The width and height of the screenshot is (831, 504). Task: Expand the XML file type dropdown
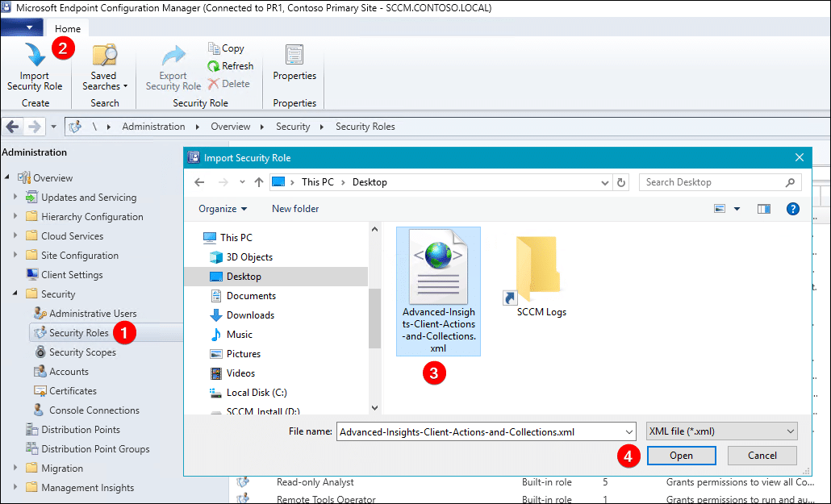tap(721, 431)
